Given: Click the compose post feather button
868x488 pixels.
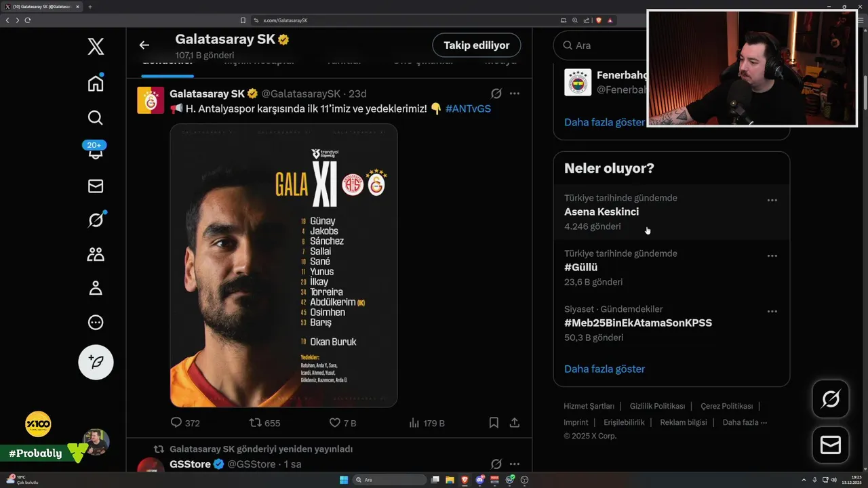Looking at the screenshot, I should pyautogui.click(x=96, y=362).
